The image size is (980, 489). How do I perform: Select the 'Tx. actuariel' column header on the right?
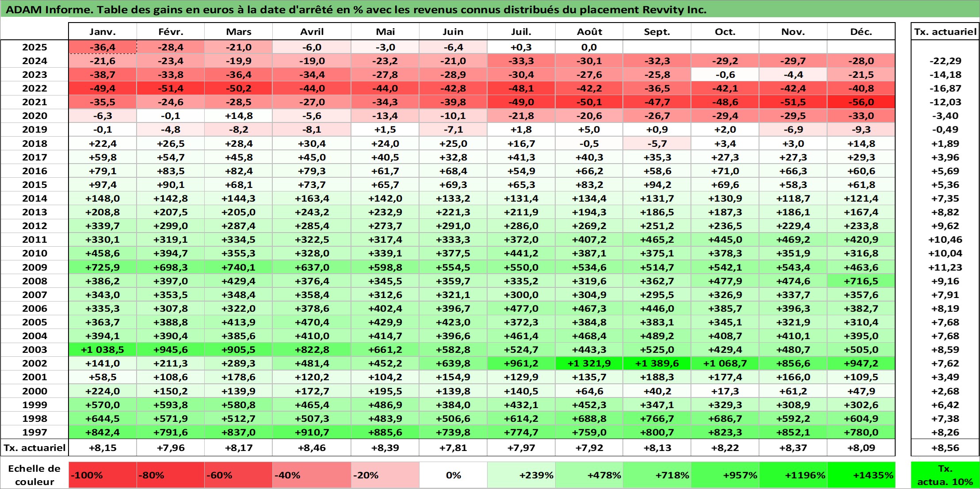coord(945,32)
